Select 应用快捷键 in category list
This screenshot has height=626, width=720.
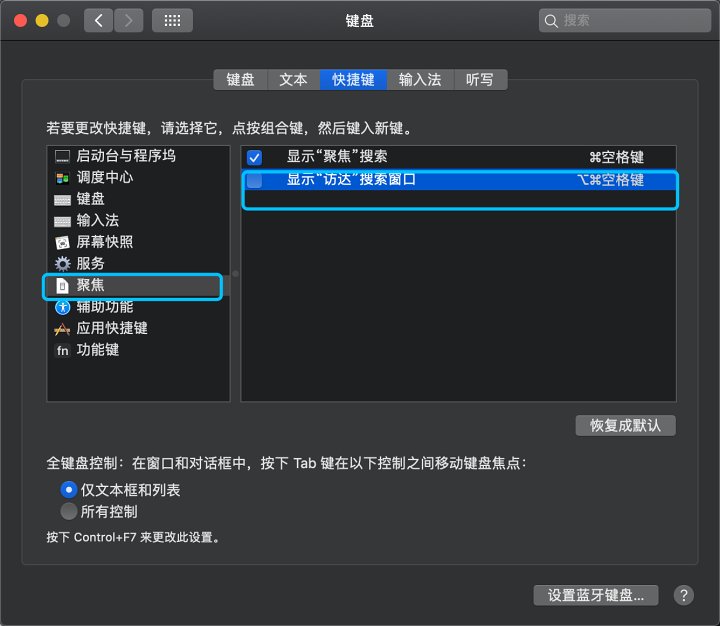tap(138, 328)
